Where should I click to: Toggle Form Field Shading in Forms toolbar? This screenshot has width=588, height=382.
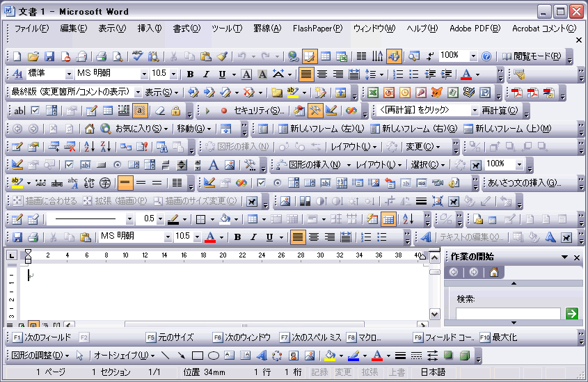click(139, 111)
